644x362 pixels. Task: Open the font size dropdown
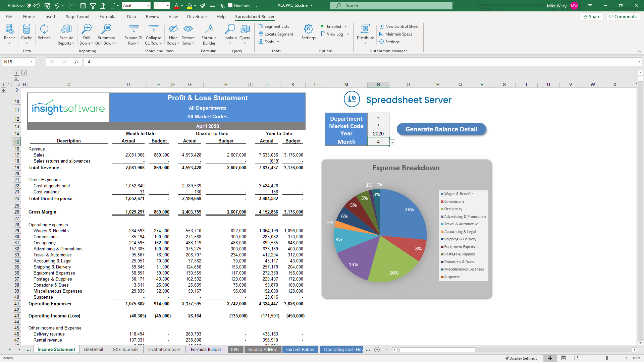168,6
